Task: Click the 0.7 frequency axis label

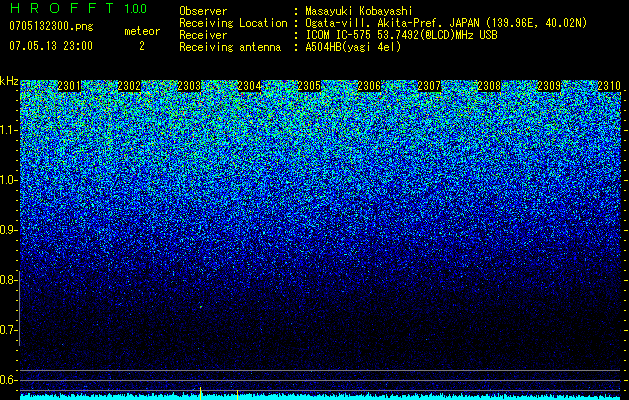Action: (8, 330)
